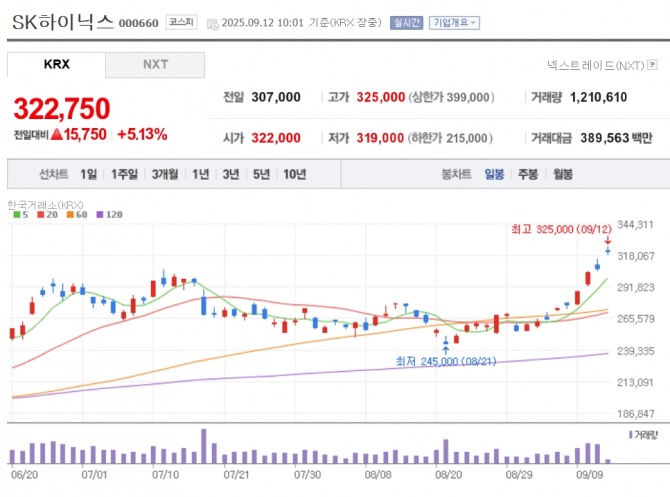Click the 한국거래소(KRX) chart label
Screen dimensions: 670x497
pos(45,205)
